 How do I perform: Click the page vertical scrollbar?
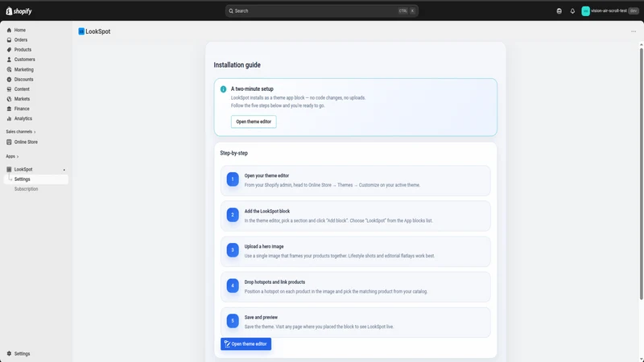tap(641, 174)
